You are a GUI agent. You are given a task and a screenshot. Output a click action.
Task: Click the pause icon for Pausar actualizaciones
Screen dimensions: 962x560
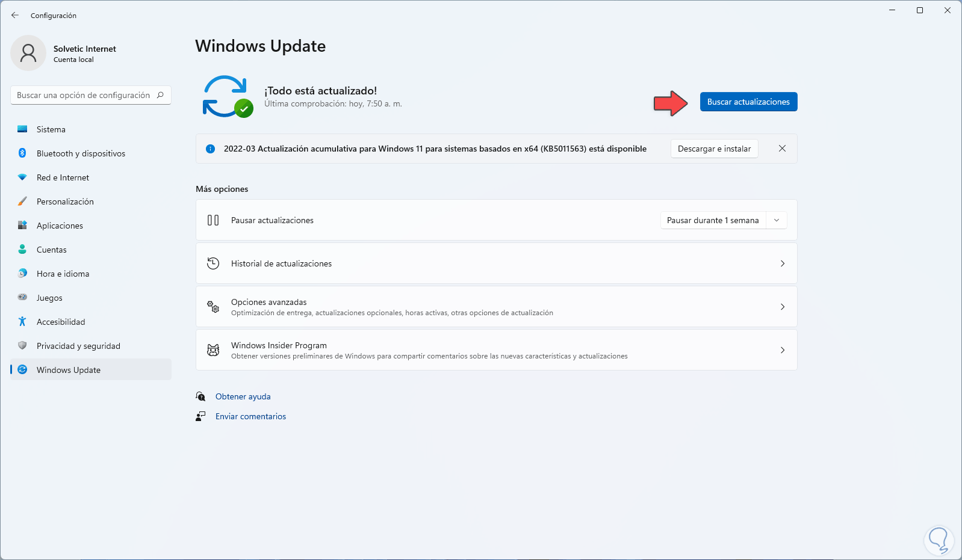click(x=213, y=220)
